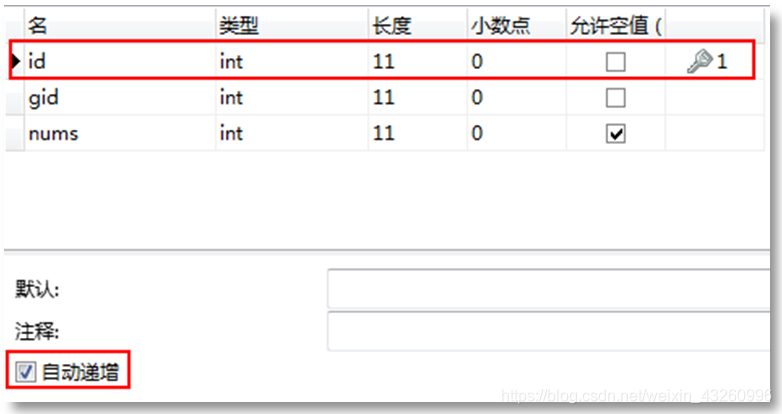
Task: Click the int type cell of id row
Action: [x=292, y=61]
